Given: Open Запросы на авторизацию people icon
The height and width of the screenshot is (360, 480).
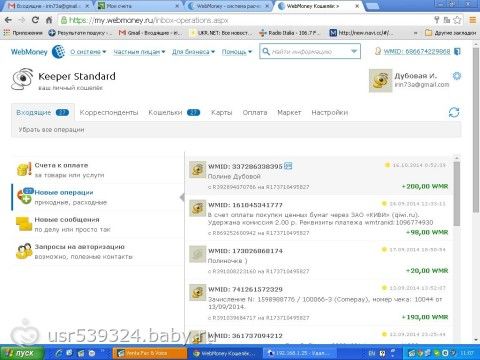Looking at the screenshot, I should pos(24,251).
